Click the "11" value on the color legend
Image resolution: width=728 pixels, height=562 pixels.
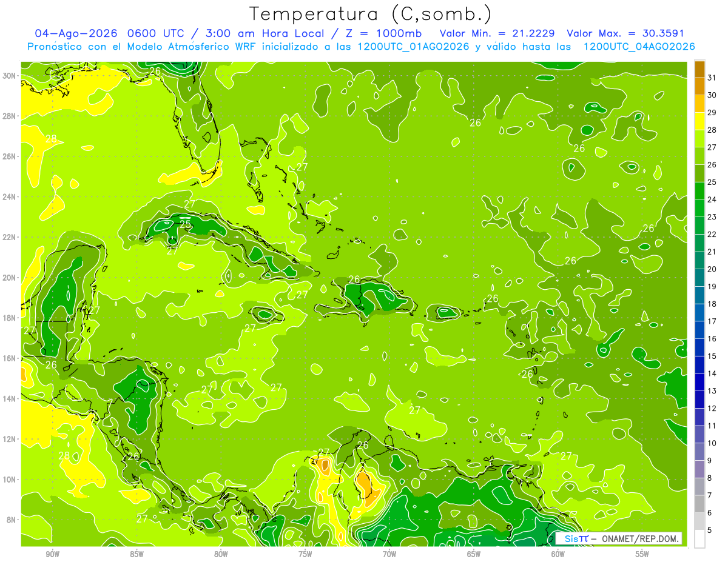(713, 426)
